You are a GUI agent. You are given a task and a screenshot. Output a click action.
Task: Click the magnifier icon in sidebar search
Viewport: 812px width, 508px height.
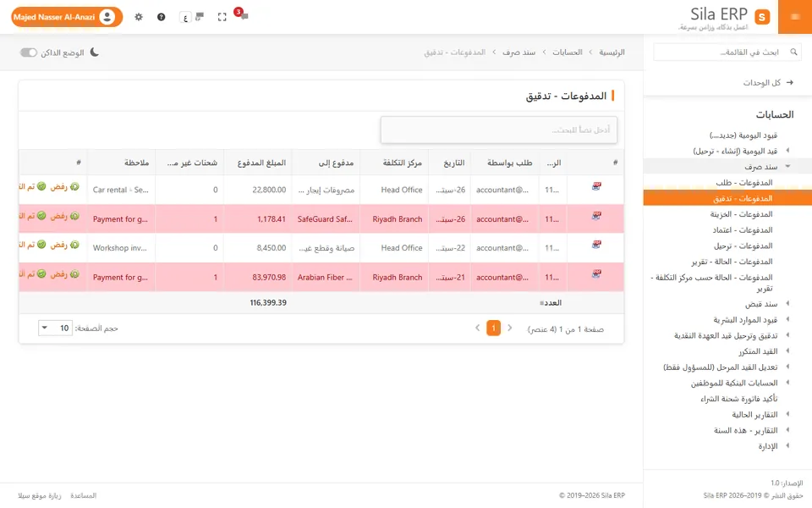(x=793, y=52)
